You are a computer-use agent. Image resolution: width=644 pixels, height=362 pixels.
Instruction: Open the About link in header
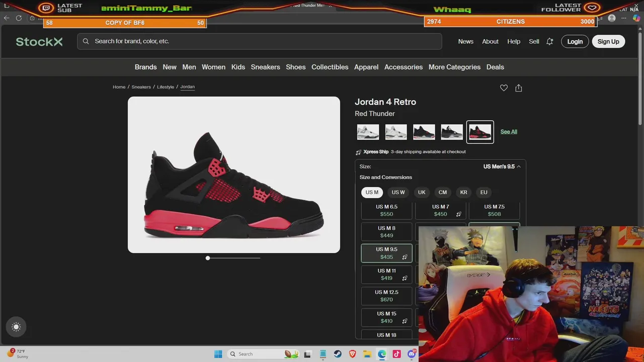[491, 42]
